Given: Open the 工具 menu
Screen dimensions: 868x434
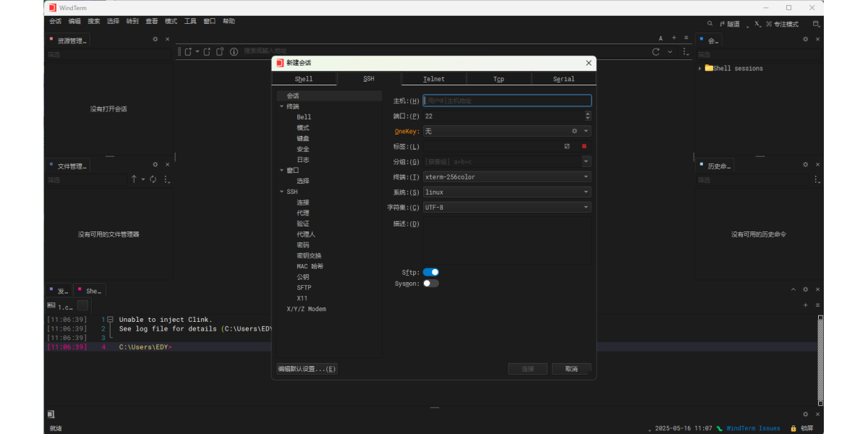Looking at the screenshot, I should pos(190,22).
